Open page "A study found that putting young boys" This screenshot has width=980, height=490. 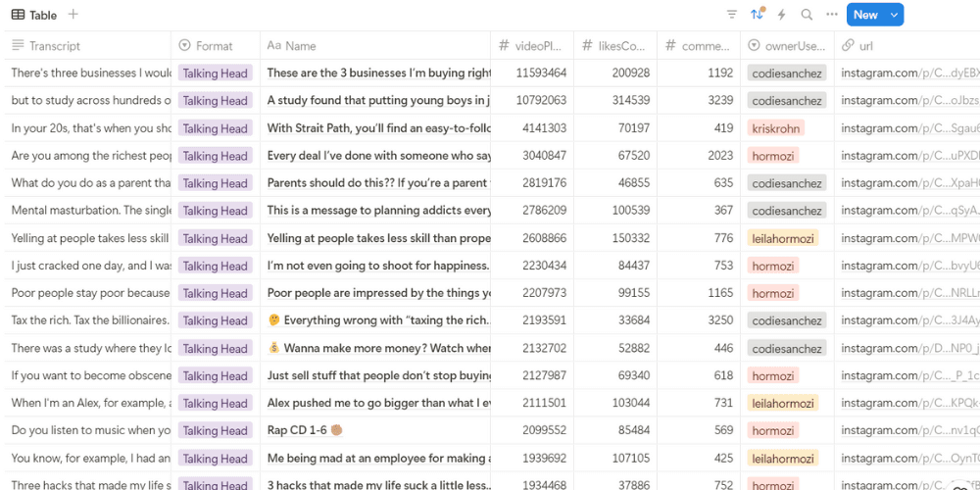pyautogui.click(x=378, y=101)
